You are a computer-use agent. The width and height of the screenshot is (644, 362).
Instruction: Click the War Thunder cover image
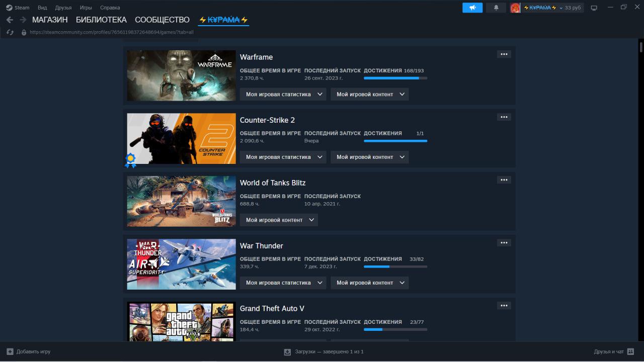pyautogui.click(x=181, y=264)
